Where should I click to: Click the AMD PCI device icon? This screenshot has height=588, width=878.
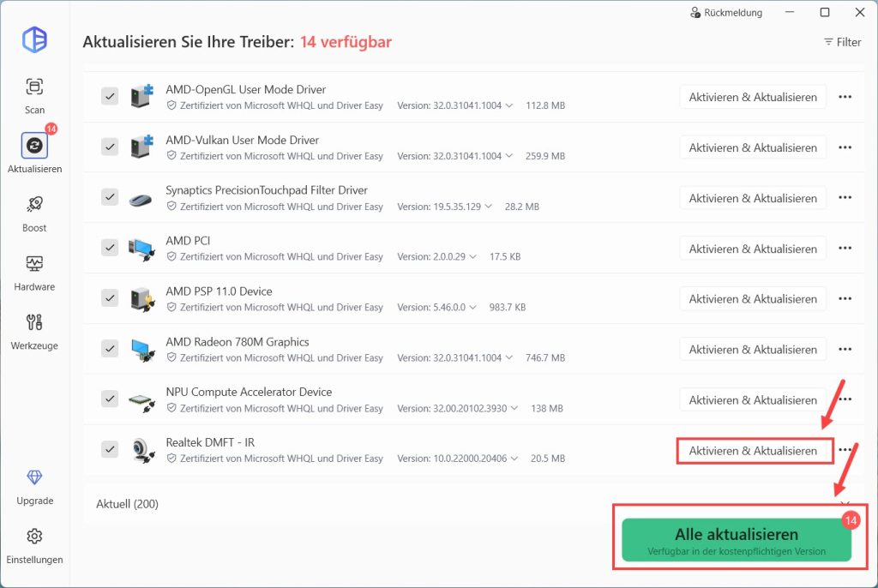pyautogui.click(x=141, y=249)
